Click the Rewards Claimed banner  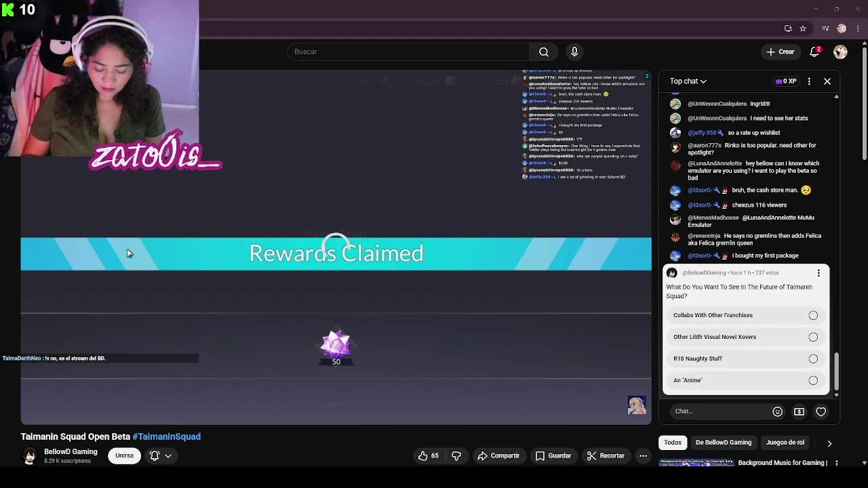[336, 253]
